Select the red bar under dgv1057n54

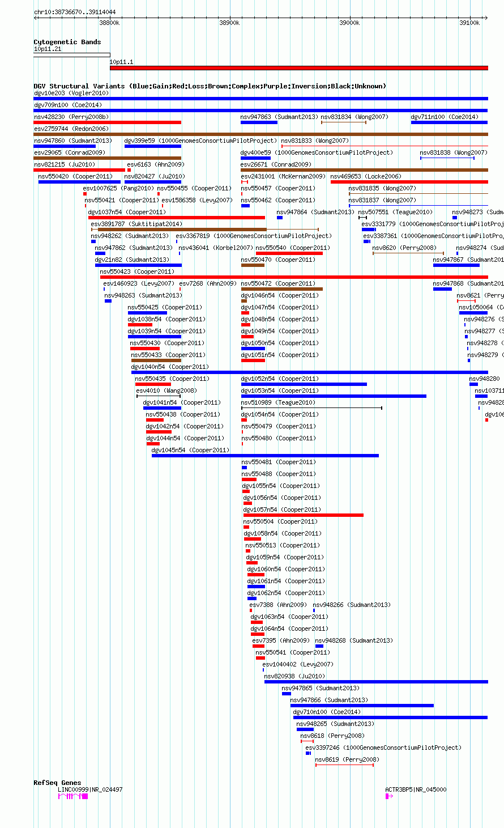point(304,515)
